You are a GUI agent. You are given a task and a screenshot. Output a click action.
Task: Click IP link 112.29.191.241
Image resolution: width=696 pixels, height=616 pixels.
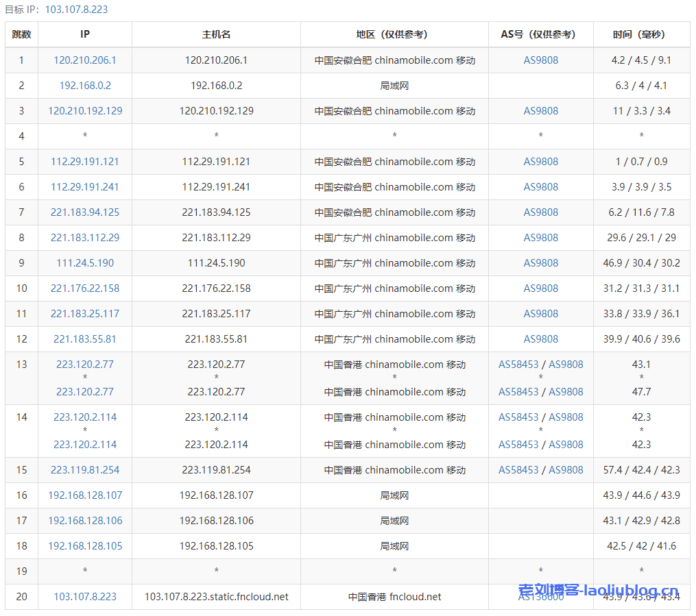coord(85,187)
